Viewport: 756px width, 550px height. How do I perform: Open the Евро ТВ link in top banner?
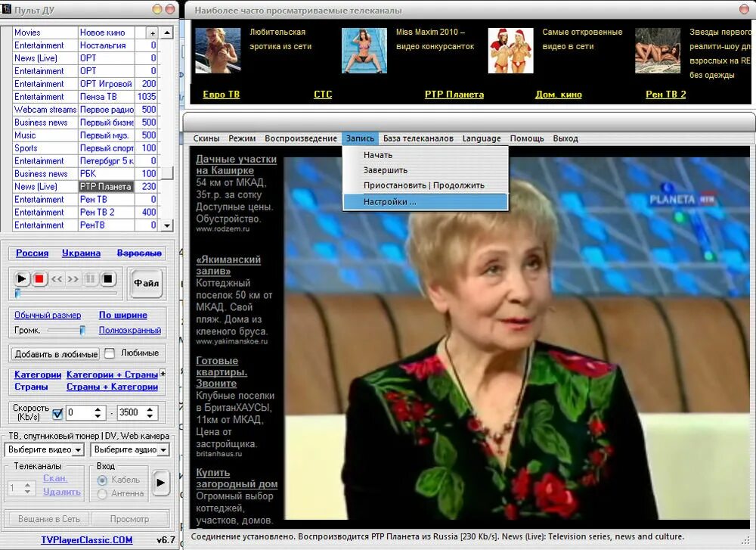click(x=221, y=94)
